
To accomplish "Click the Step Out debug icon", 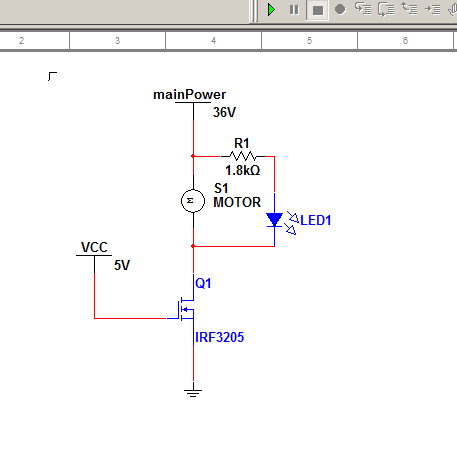I will pyautogui.click(x=409, y=9).
